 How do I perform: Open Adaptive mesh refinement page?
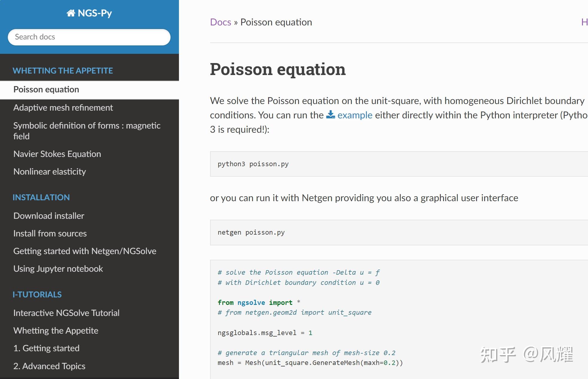[x=63, y=108]
